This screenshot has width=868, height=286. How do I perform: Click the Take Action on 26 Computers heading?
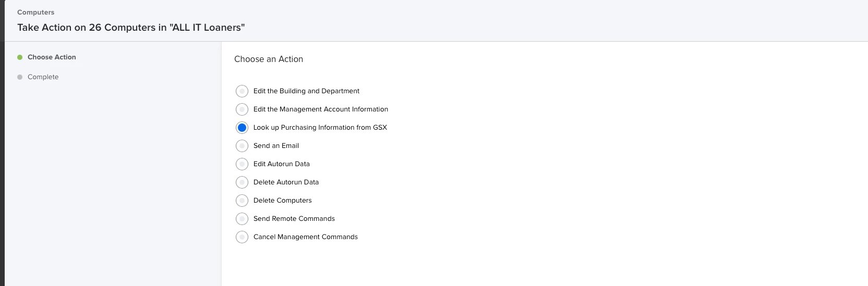(131, 28)
